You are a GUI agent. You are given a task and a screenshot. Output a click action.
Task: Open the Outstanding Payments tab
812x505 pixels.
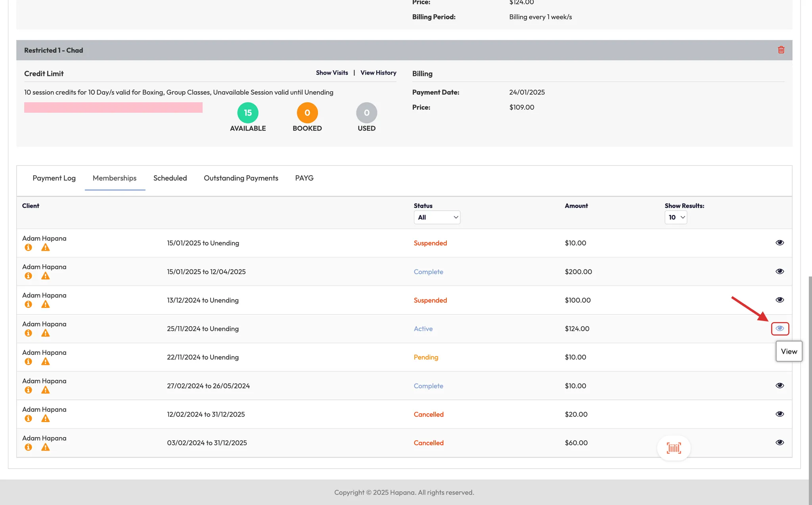[241, 178]
